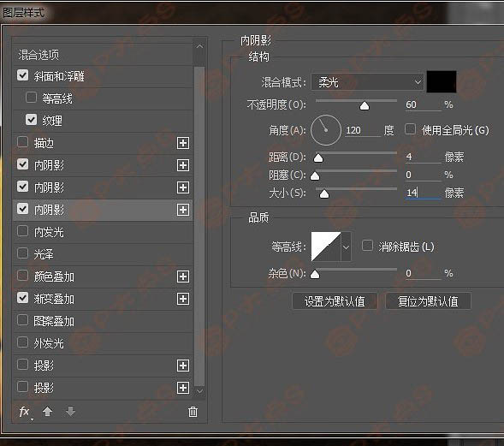Move effect down with the down arrow
Image resolution: width=504 pixels, height=446 pixels.
point(70,411)
